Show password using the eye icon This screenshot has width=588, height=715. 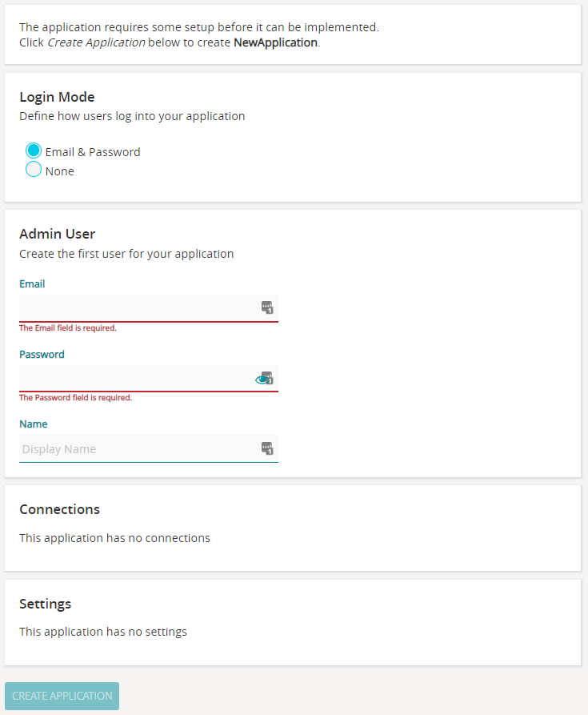tap(261, 380)
